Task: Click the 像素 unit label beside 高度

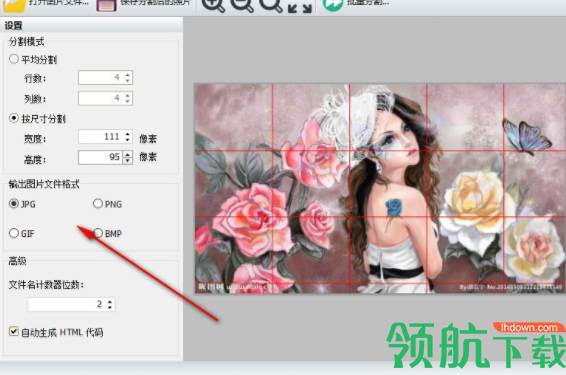Action: (x=148, y=157)
